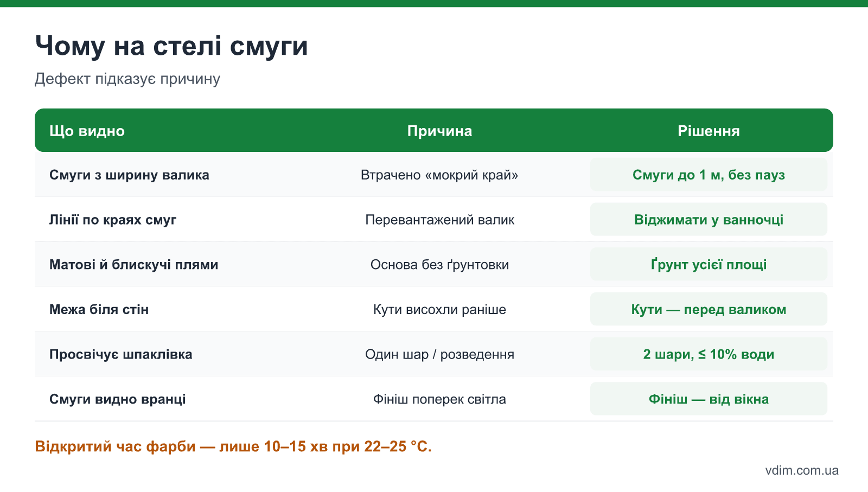Screen dimensions: 868x492
Task: Click the solution 'Смуги до 1 м, без пауз'
Action: pos(709,175)
